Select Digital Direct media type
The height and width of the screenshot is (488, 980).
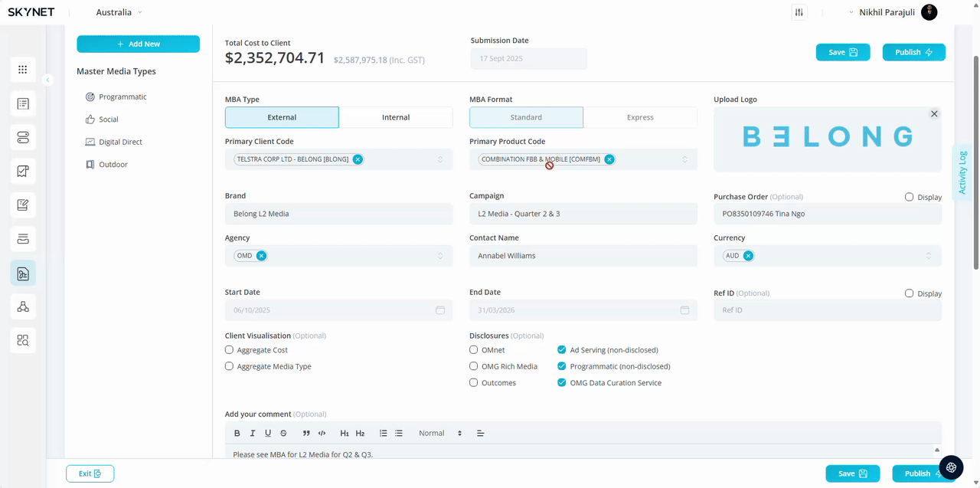pos(113,142)
